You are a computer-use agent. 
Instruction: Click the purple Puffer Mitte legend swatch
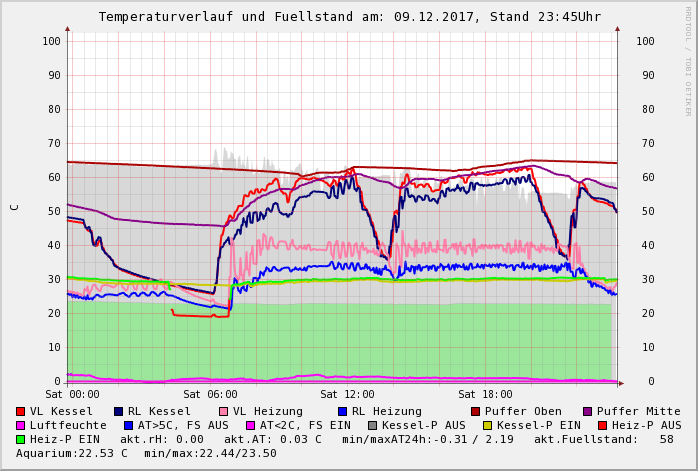coord(587,411)
